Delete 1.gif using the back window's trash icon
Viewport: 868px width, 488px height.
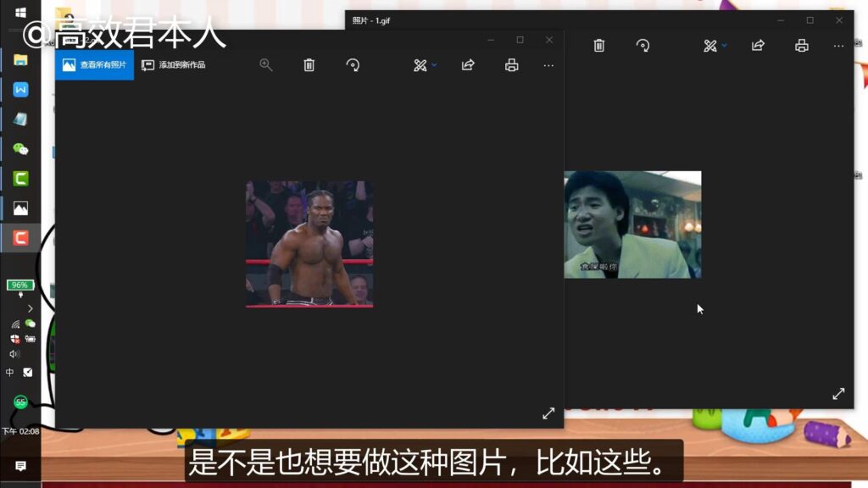point(599,46)
